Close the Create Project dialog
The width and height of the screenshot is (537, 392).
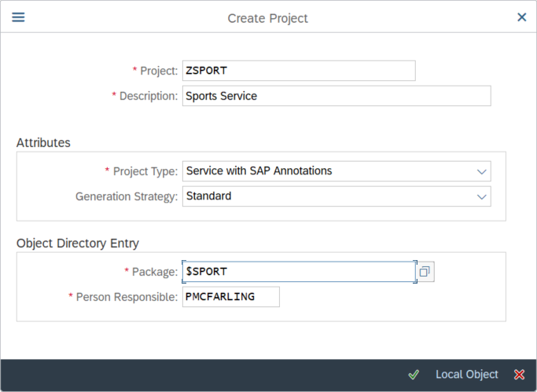tap(521, 17)
